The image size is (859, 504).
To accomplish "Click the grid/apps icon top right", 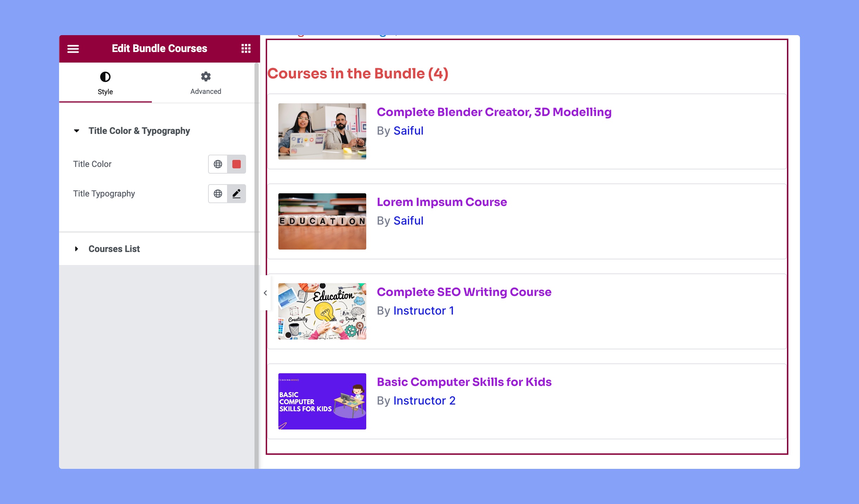I will tap(246, 49).
